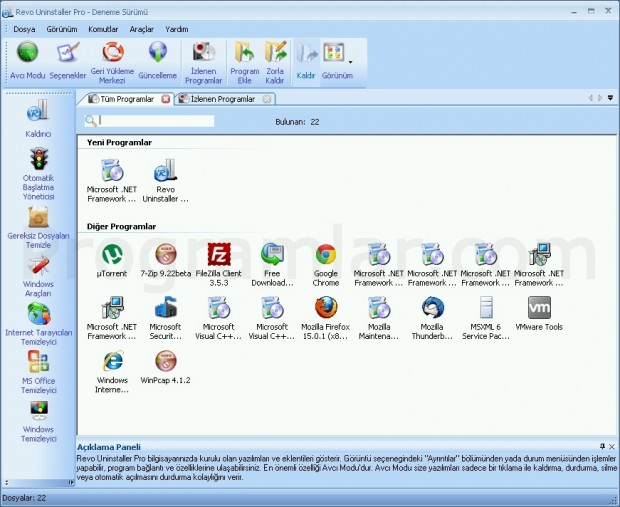
Task: Open Windows Temizleyici sidebar tool
Action: (x=39, y=422)
